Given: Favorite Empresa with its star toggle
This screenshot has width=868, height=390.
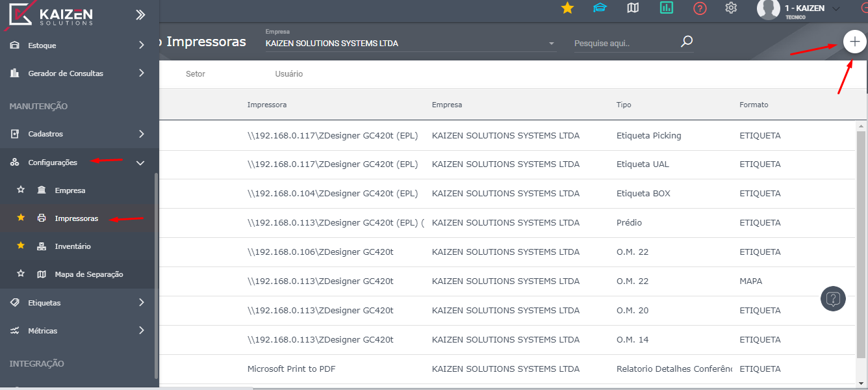Looking at the screenshot, I should [21, 190].
